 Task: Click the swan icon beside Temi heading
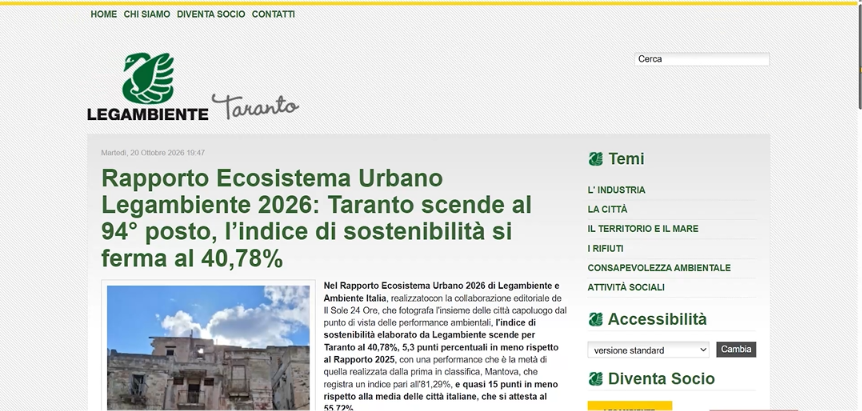point(595,159)
